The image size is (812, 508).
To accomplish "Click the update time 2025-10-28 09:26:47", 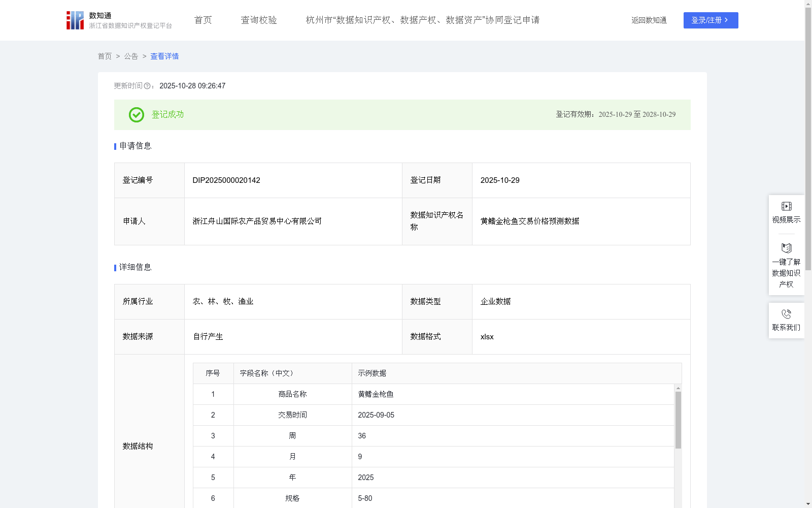I will (192, 86).
